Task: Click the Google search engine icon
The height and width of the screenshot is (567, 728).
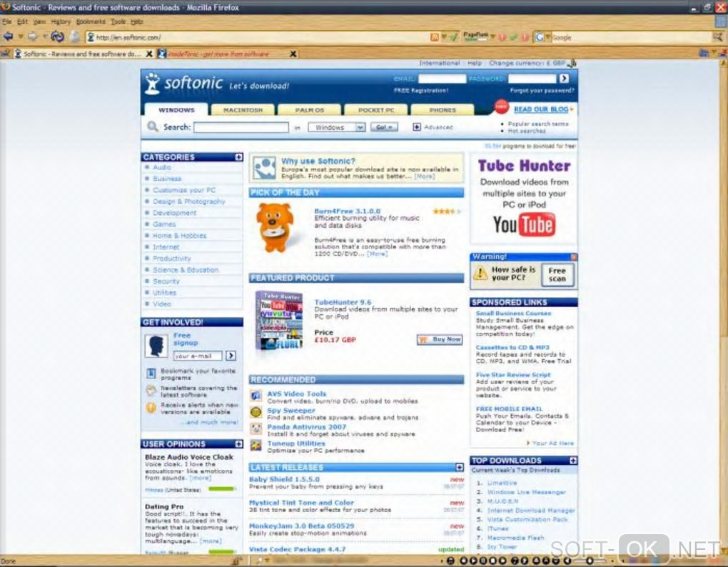Action: (x=539, y=37)
